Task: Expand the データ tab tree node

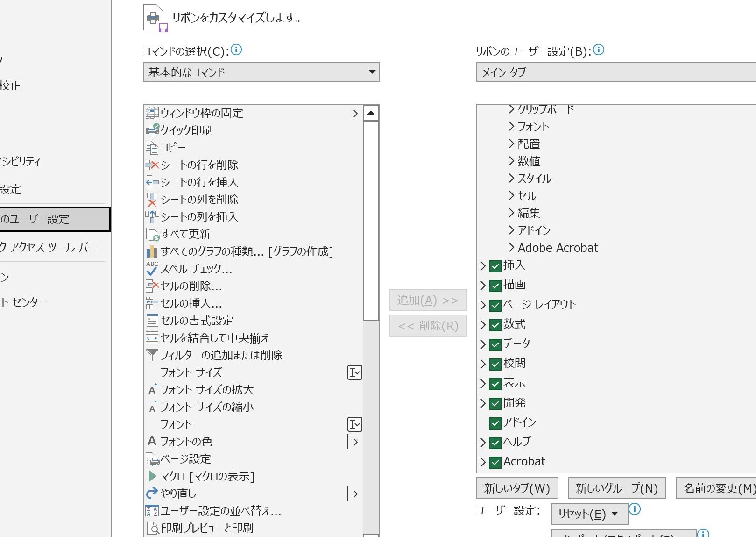Action: pos(483,344)
